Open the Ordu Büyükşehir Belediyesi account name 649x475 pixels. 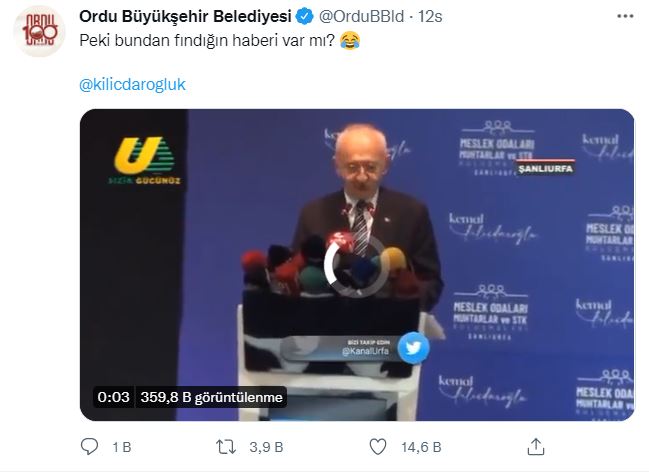click(x=185, y=17)
